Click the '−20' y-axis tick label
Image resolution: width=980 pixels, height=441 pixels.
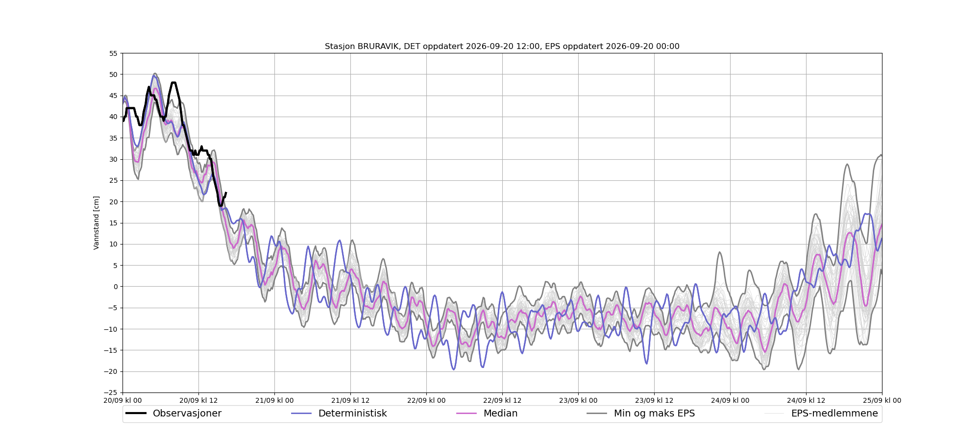tap(111, 371)
